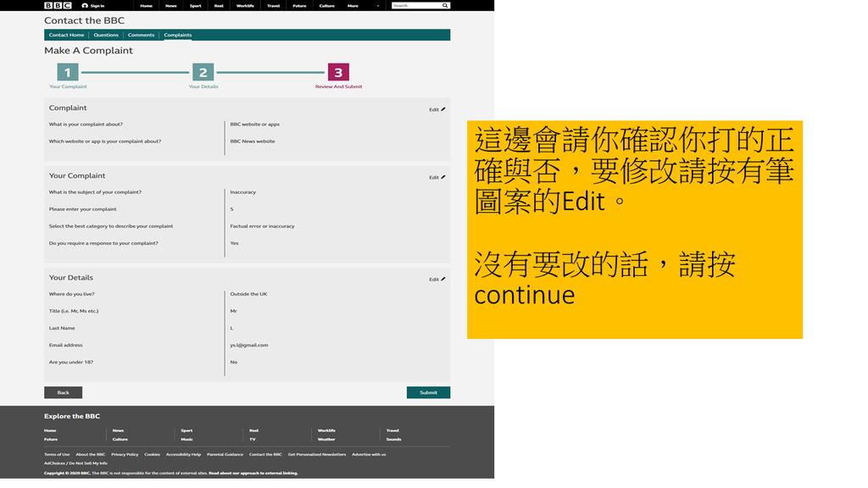This screenshot has width=868, height=488.
Task: Open Future in the top navigation bar
Action: (299, 6)
